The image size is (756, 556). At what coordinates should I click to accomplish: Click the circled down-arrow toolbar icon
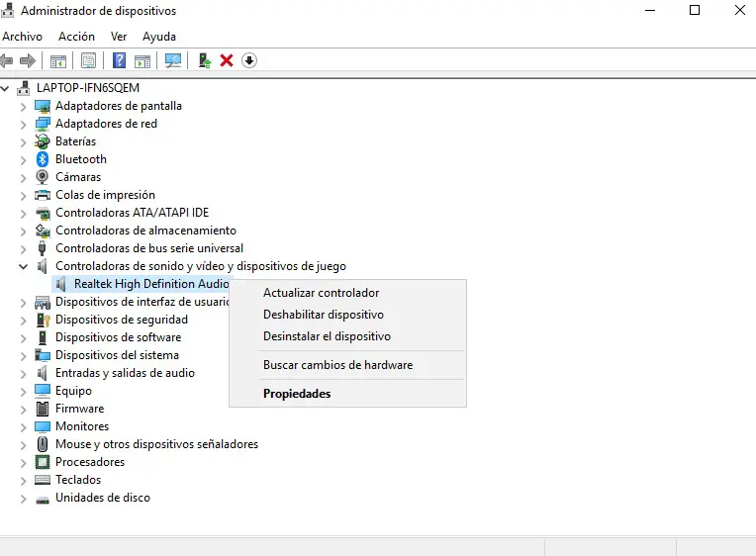pos(249,60)
